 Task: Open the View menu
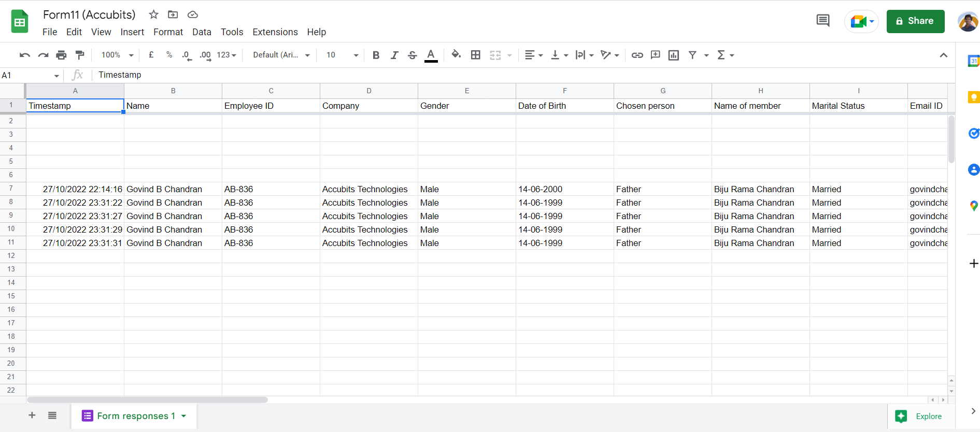pyautogui.click(x=101, y=32)
